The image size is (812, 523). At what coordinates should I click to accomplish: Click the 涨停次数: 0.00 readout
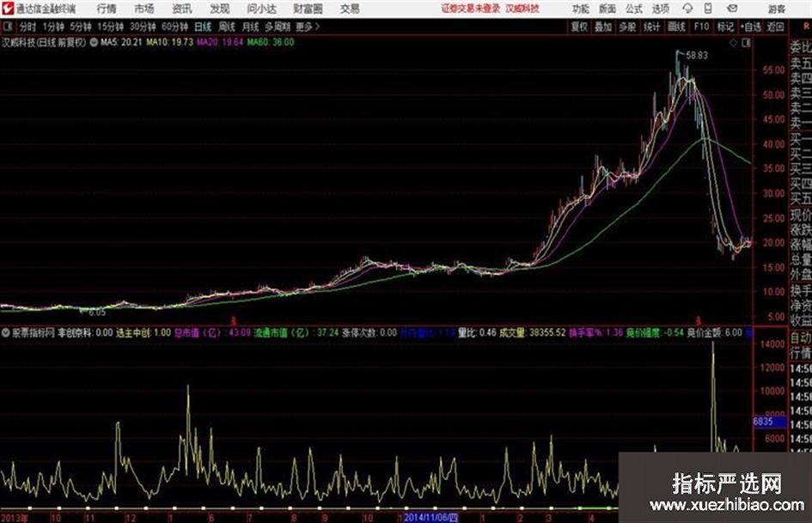(369, 332)
